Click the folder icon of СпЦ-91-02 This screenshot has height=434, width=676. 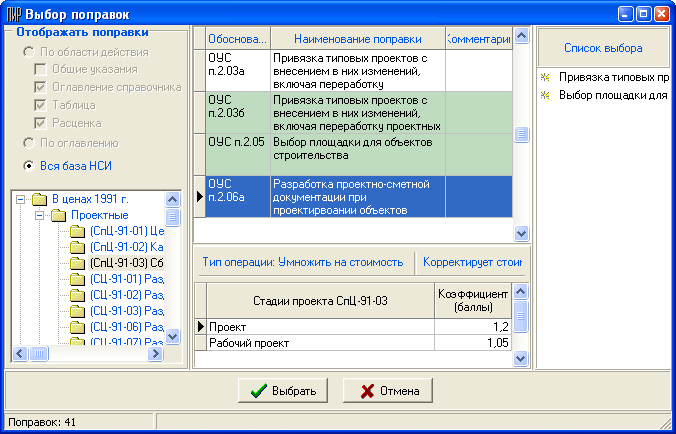coord(77,247)
